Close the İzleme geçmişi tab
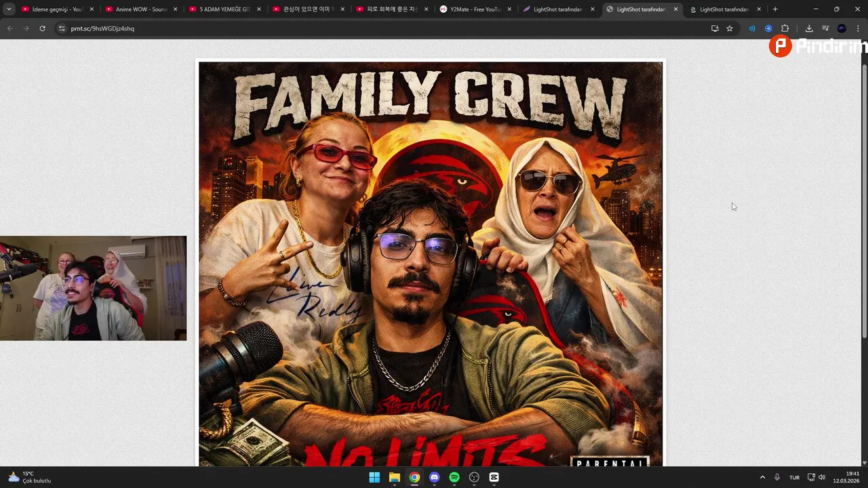This screenshot has height=488, width=868. point(92,9)
